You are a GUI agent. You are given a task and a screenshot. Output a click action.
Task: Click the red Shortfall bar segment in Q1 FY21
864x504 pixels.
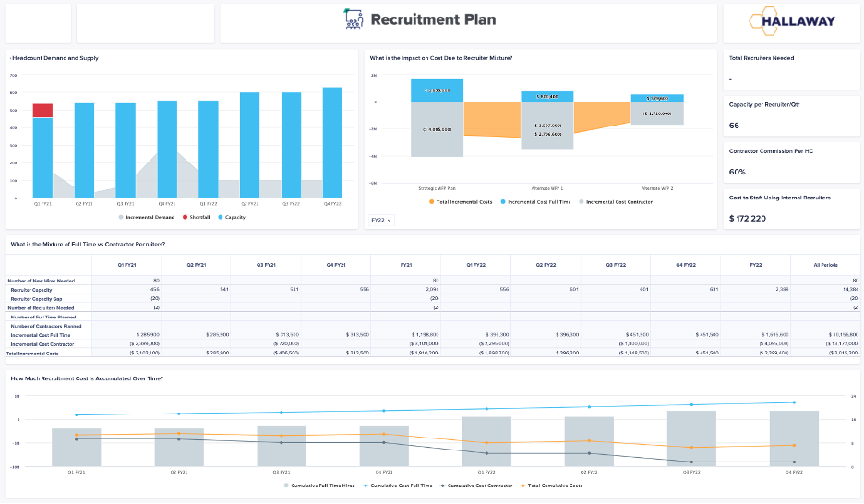pyautogui.click(x=42, y=111)
